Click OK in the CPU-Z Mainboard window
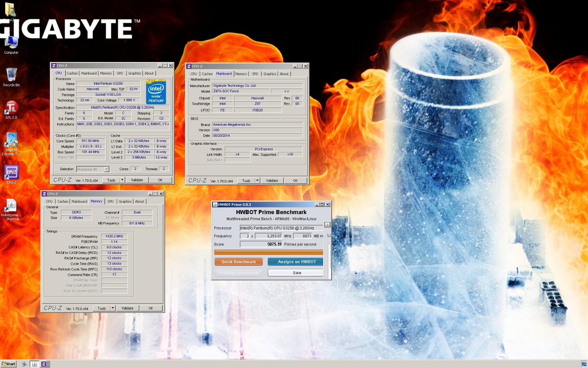The width and height of the screenshot is (588, 368). [x=295, y=181]
